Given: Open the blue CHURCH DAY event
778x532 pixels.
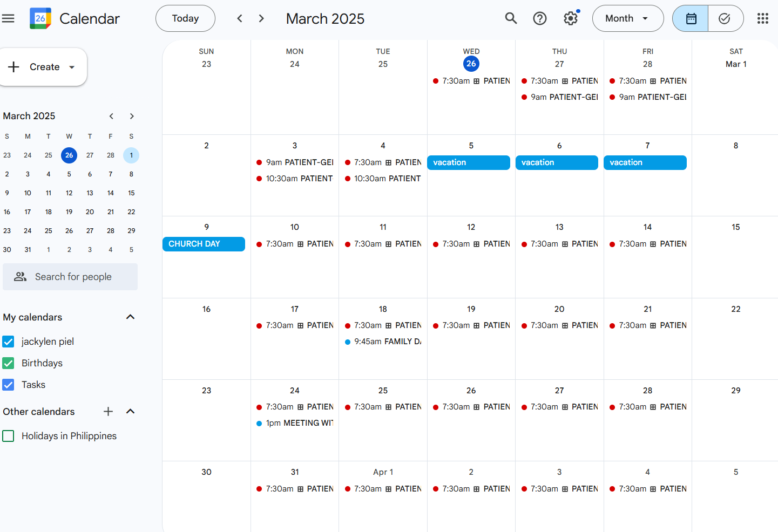Looking at the screenshot, I should tap(204, 244).
